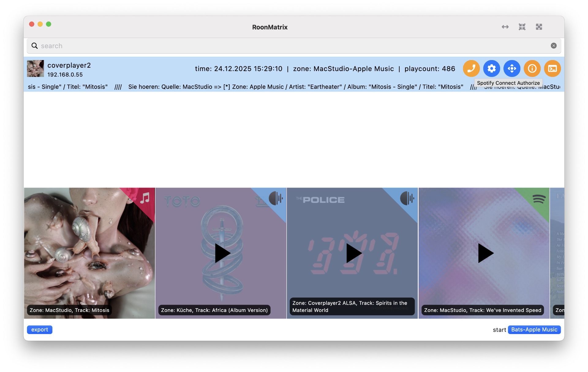Open settings via blue gear icon
588x372 pixels.
[492, 68]
